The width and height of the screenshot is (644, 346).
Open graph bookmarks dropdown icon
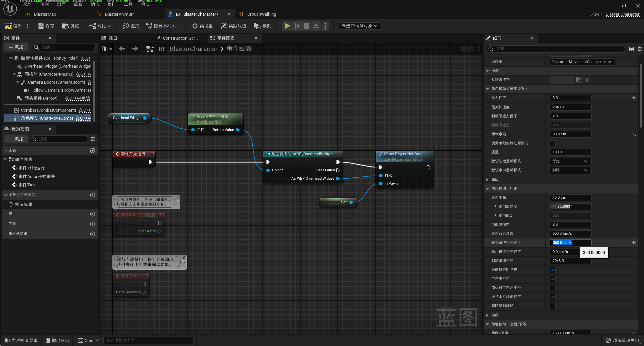107,49
